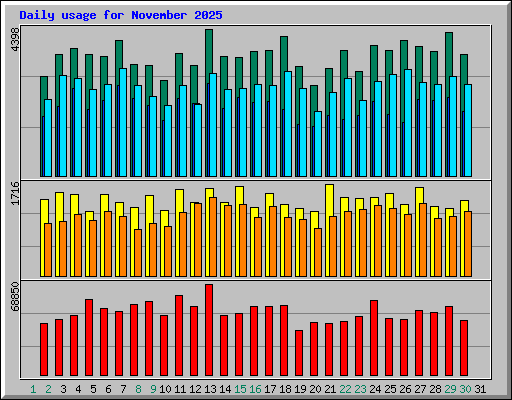Select green day label 16 on the x-axis
Image resolution: width=512 pixels, height=400 pixels.
point(255,389)
